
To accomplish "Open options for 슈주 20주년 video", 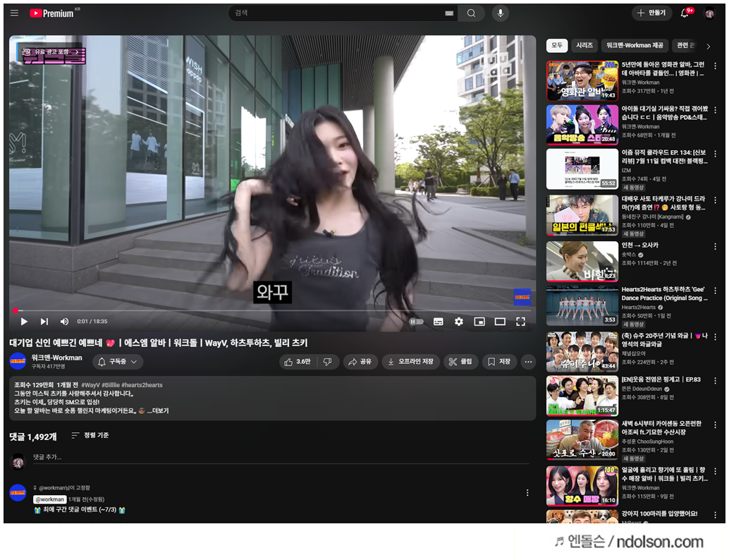I will coord(715,336).
